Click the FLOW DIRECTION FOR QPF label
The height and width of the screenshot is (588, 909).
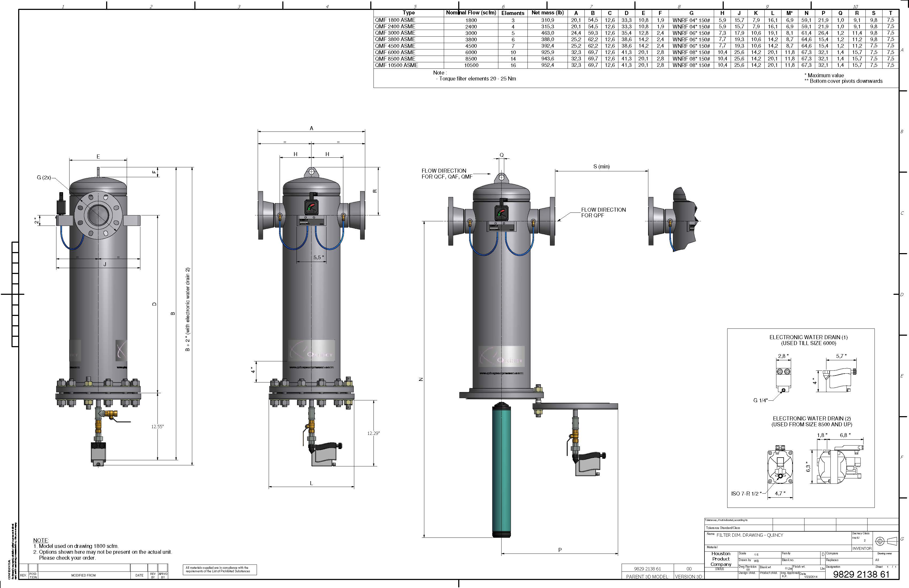click(603, 212)
